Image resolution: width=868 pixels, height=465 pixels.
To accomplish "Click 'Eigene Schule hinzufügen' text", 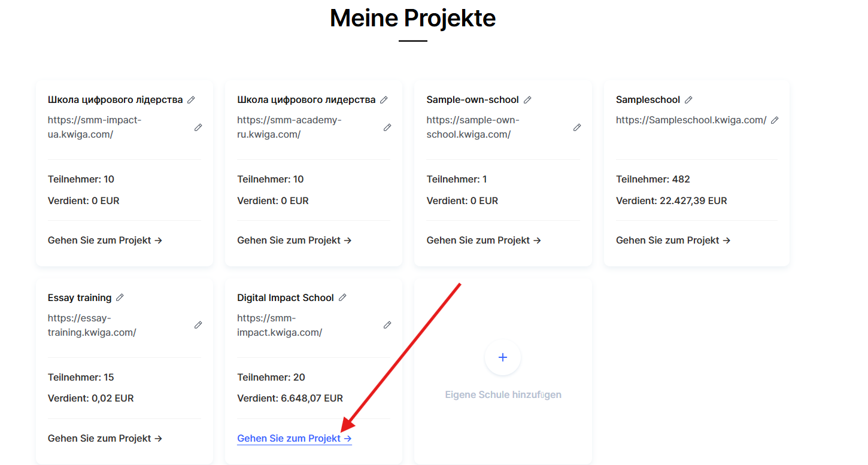I will pos(503,395).
